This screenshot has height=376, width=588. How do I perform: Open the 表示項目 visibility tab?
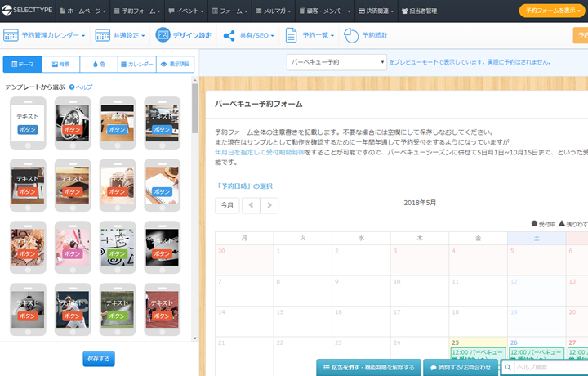tap(175, 64)
